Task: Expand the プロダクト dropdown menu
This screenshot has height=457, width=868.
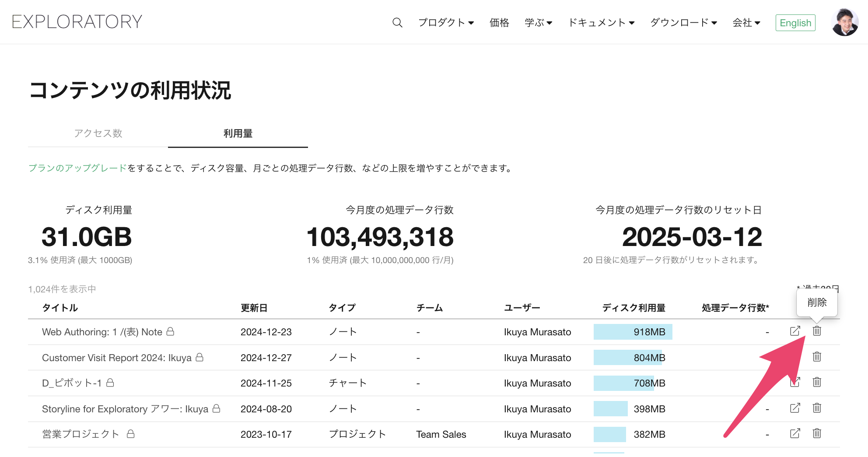Action: tap(446, 23)
